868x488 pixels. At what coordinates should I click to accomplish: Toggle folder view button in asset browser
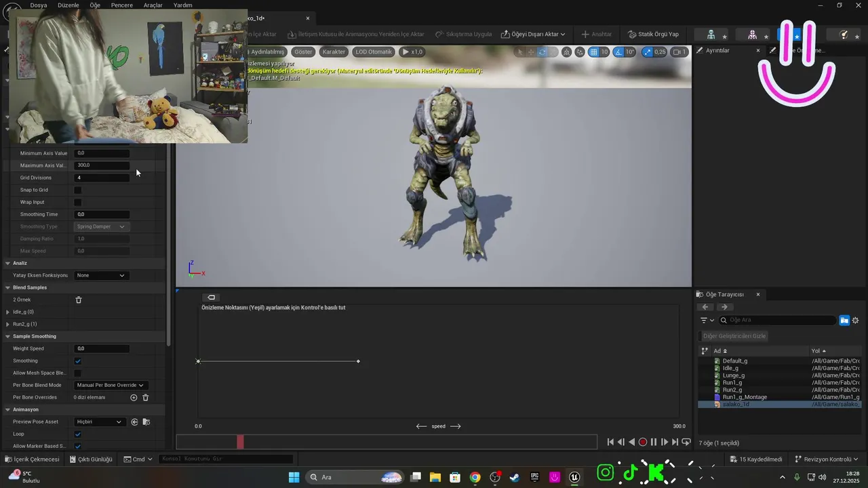pos(844,320)
